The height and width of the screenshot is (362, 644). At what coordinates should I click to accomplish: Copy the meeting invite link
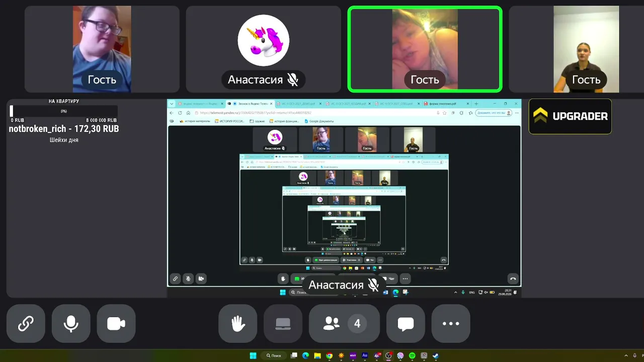tap(26, 324)
